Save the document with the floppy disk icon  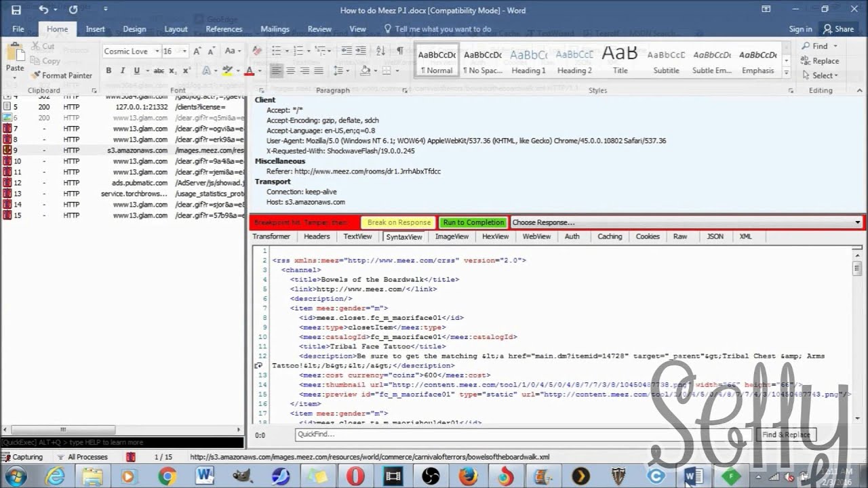click(x=16, y=9)
